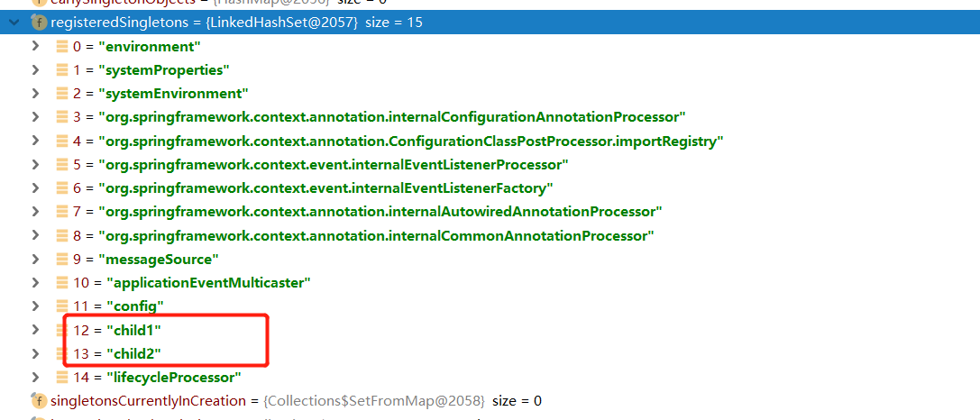The image size is (980, 420).
Task: Collapse the registeredSingletons node arrow
Action: [13, 23]
